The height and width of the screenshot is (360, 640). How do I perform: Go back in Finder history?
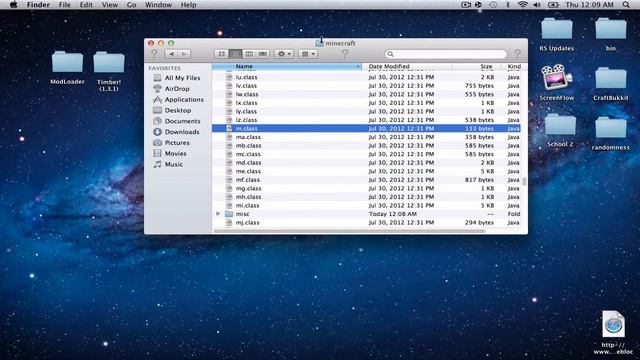click(x=171, y=54)
